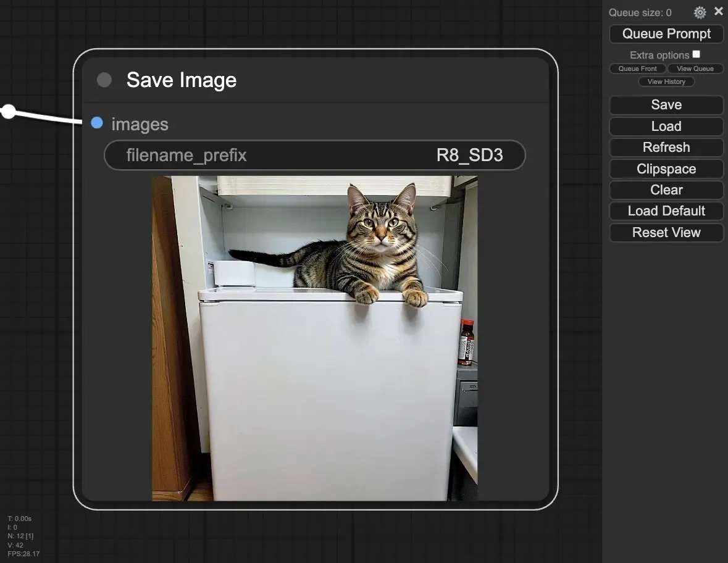Viewport: 728px width, 563px height.
Task: Open the View History panel
Action: pos(666,81)
